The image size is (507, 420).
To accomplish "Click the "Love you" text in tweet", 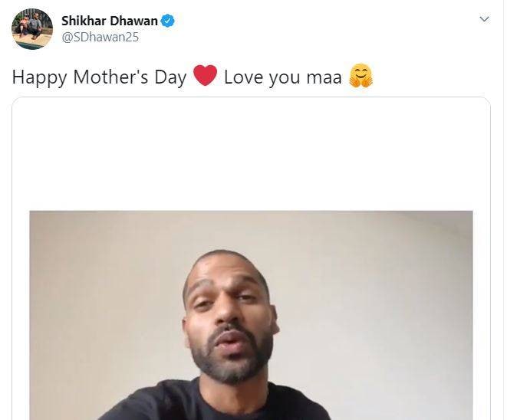I will click(262, 78).
